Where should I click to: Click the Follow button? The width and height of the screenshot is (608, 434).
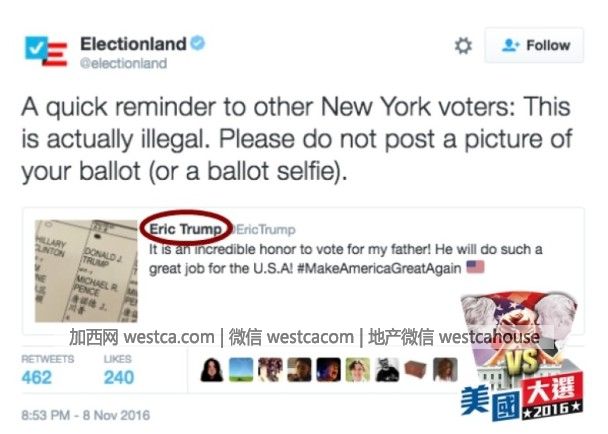(534, 45)
